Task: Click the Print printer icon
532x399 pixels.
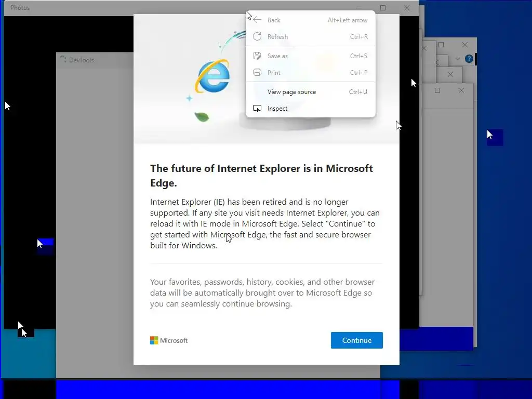Action: [x=257, y=73]
